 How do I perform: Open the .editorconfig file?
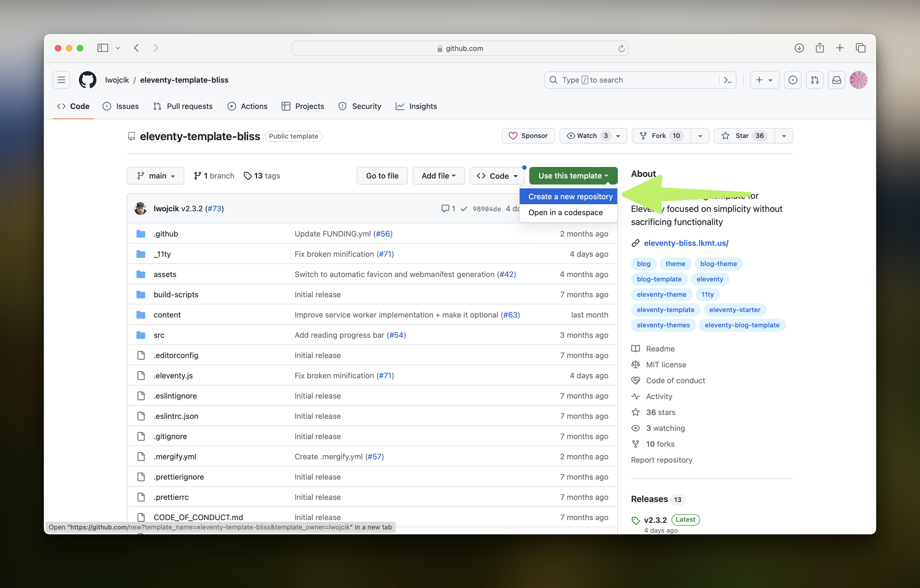coord(176,355)
